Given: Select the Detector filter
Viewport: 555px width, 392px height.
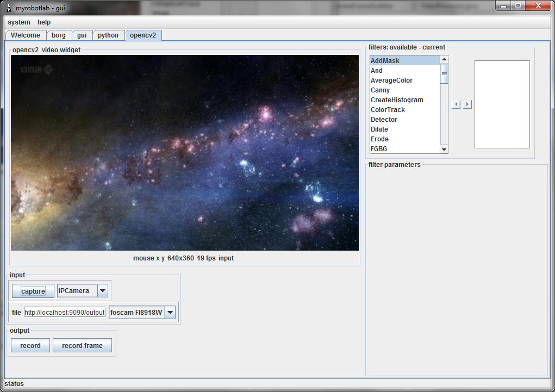Looking at the screenshot, I should pos(404,119).
